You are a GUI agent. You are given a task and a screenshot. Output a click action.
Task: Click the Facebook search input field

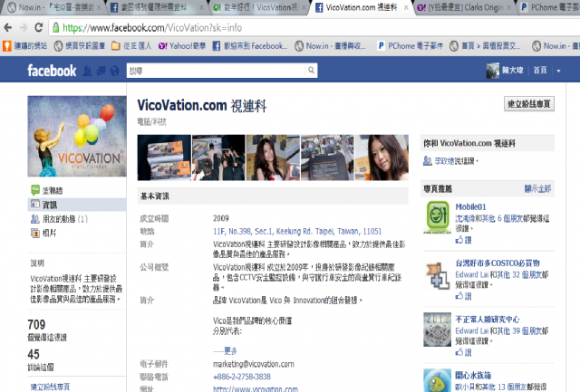217,71
